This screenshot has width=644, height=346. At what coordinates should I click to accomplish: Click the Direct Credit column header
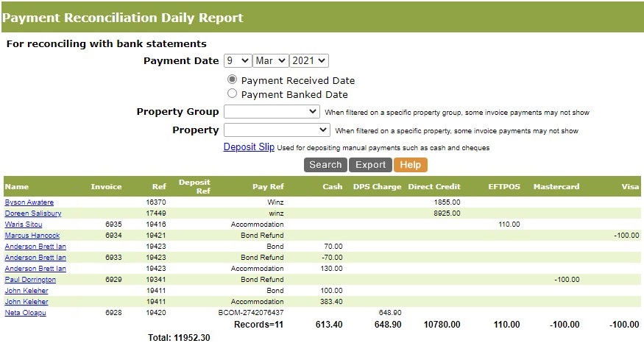coord(434,186)
